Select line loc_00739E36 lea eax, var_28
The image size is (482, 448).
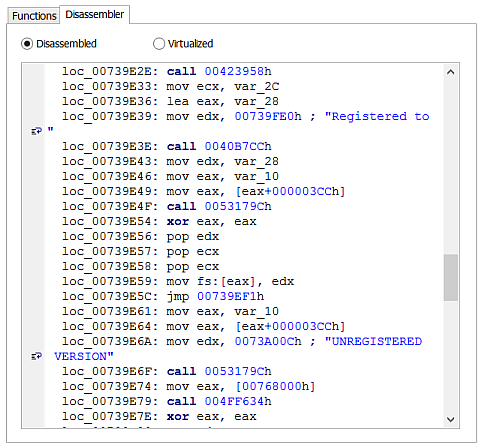170,101
